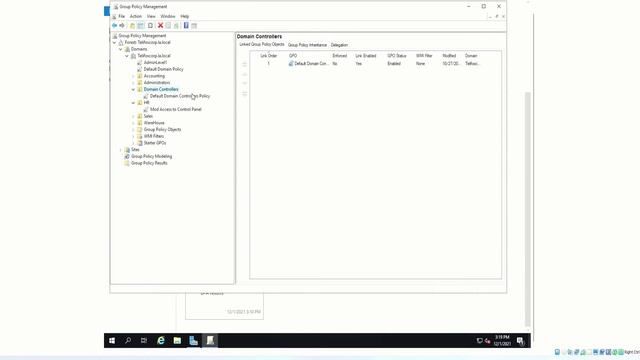640x360 pixels.
Task: Select Default Domain Policy in the tree
Action: click(x=163, y=69)
